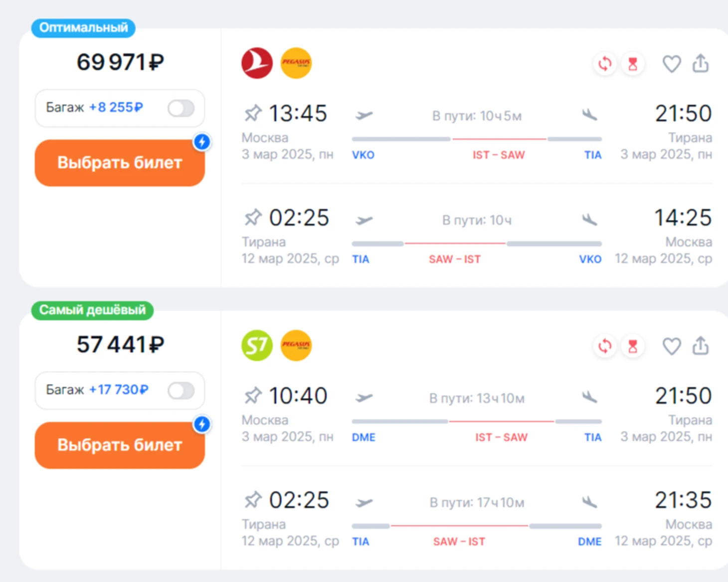Image resolution: width=728 pixels, height=582 pixels.
Task: Click the S7 airline logo
Action: click(x=257, y=346)
